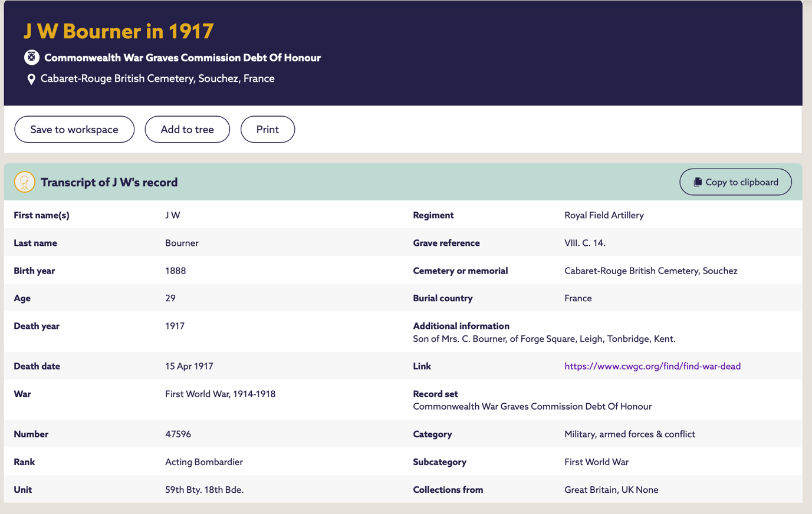This screenshot has height=514, width=812.
Task: Select the service number '47596'
Action: click(178, 434)
